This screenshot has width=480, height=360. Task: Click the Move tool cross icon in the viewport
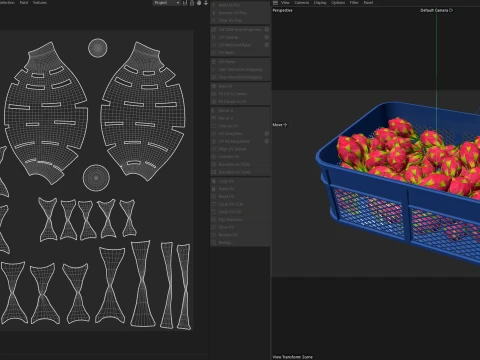click(x=285, y=125)
